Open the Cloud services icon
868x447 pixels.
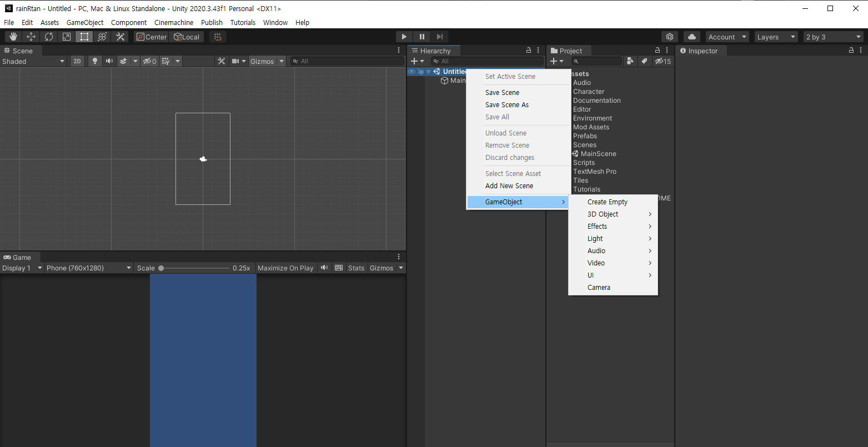point(692,37)
